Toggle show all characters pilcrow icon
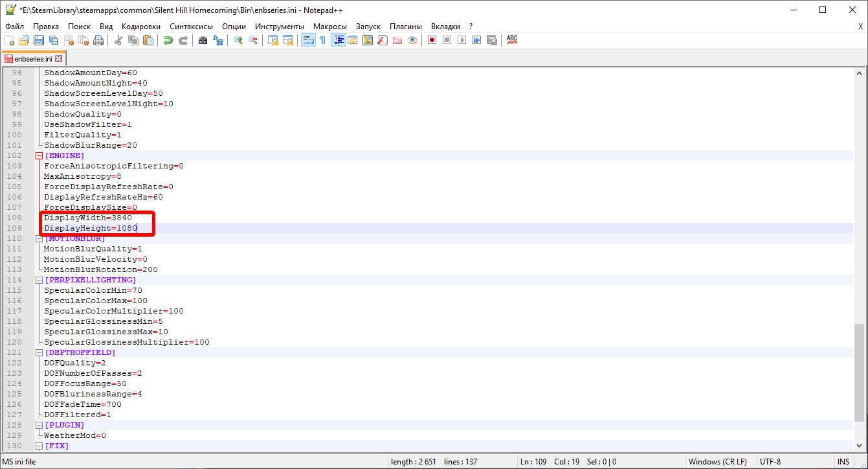This screenshot has width=868, height=469. pyautogui.click(x=322, y=40)
